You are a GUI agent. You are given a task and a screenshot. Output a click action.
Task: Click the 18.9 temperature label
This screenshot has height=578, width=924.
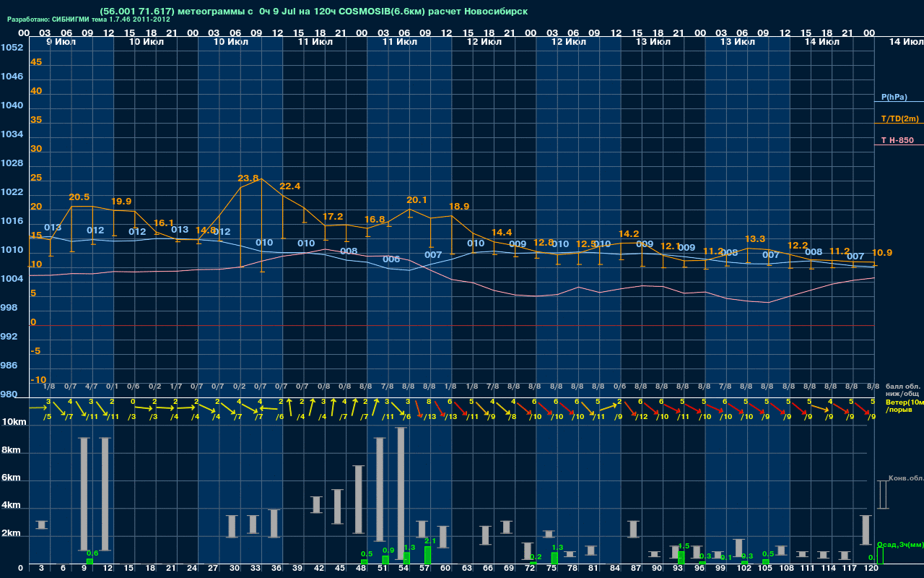(x=458, y=206)
